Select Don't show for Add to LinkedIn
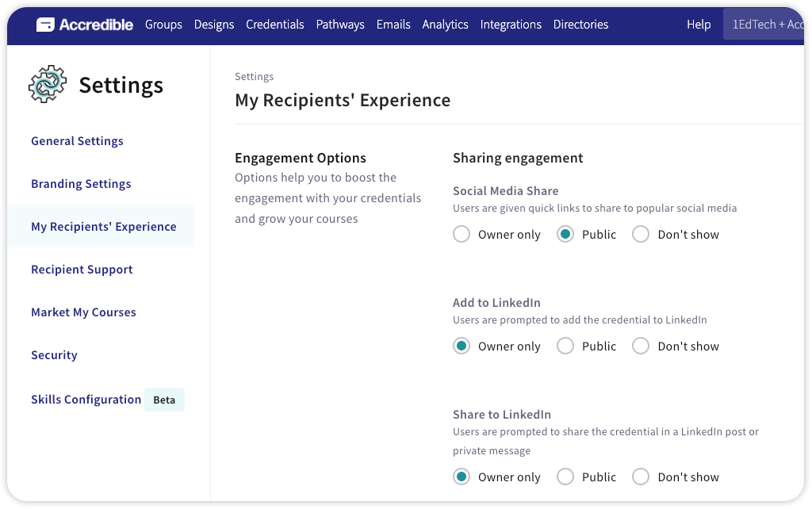Screen dimensions: 812x509 point(641,346)
